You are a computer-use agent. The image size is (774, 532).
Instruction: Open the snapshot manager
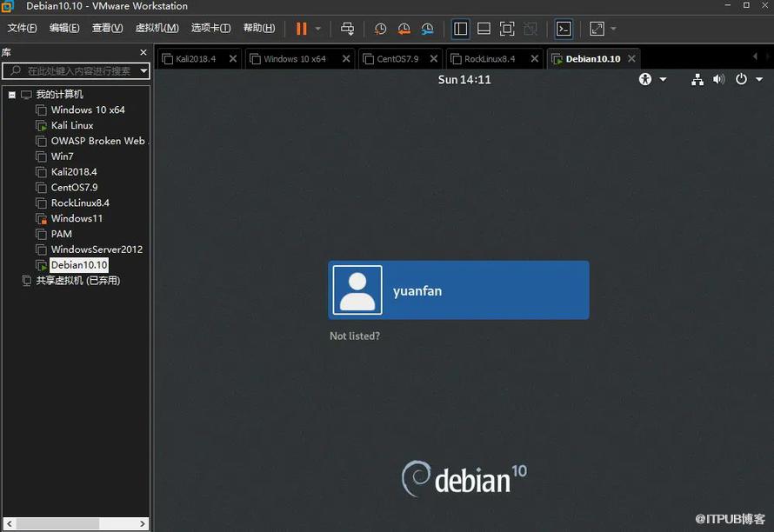click(427, 29)
